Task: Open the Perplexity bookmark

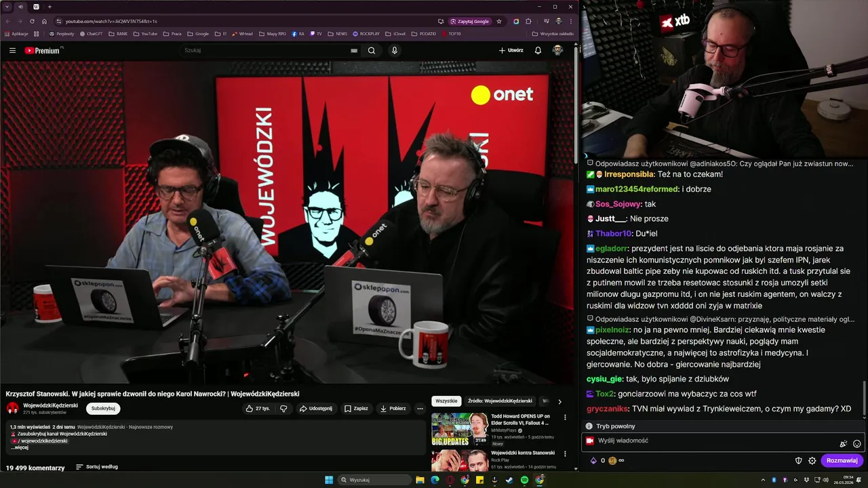Action: tap(62, 34)
